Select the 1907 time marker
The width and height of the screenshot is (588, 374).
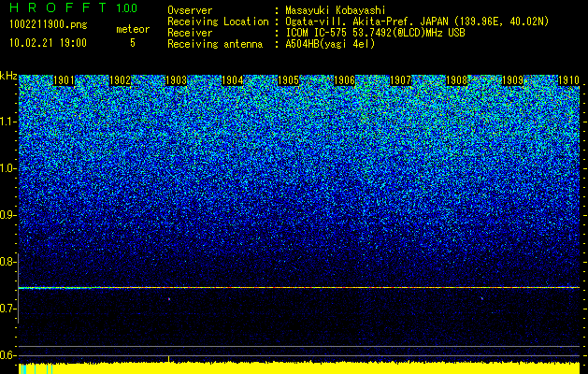pyautogui.click(x=401, y=80)
